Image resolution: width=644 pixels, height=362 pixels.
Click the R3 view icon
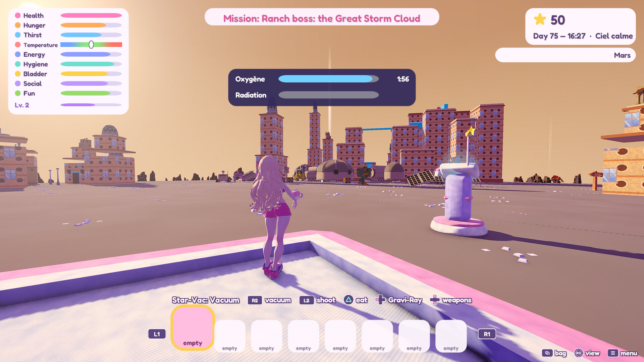[x=579, y=353]
